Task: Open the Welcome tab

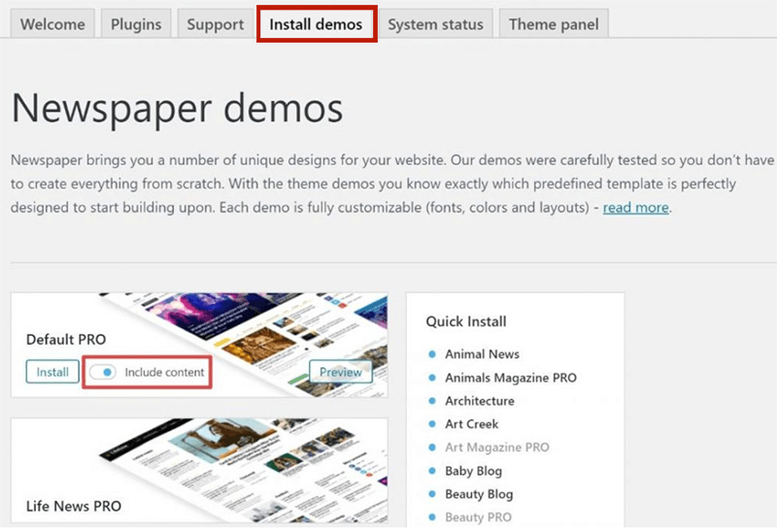Action: tap(52, 23)
